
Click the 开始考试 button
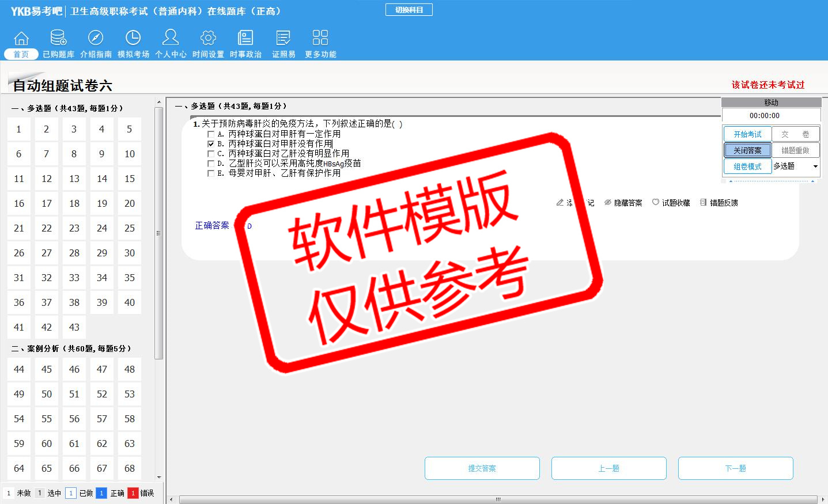point(747,134)
